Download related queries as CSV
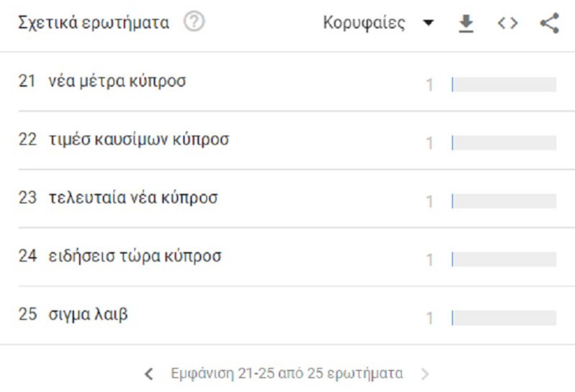 tap(466, 23)
